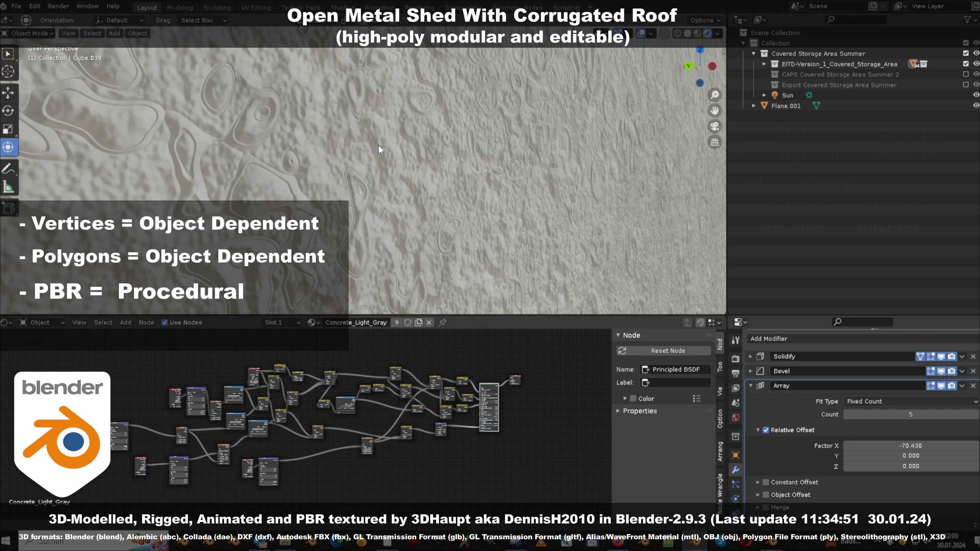Select the Rotate tool
The width and height of the screenshot is (980, 551).
tap(8, 111)
